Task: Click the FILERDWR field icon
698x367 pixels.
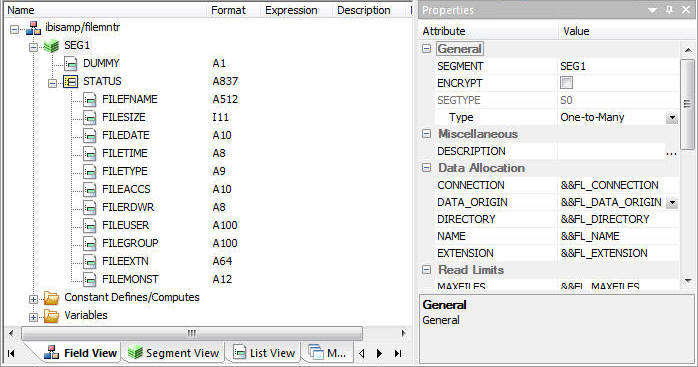Action: [89, 208]
